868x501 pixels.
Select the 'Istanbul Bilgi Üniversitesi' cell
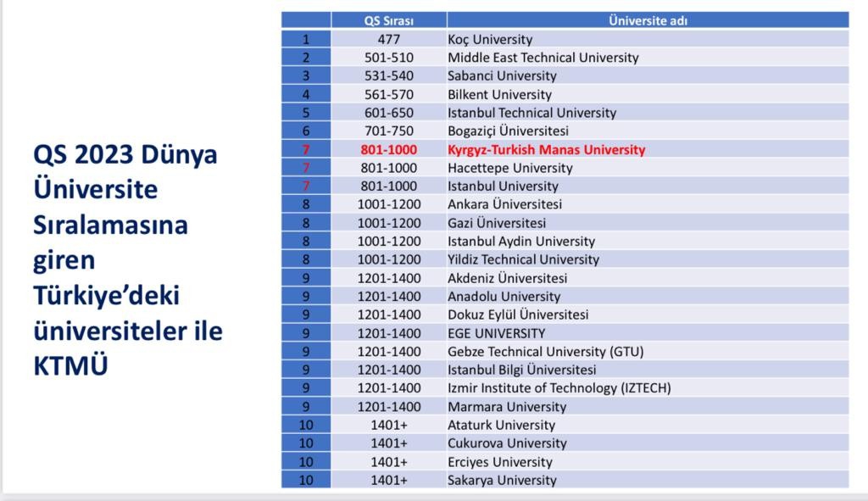point(648,370)
